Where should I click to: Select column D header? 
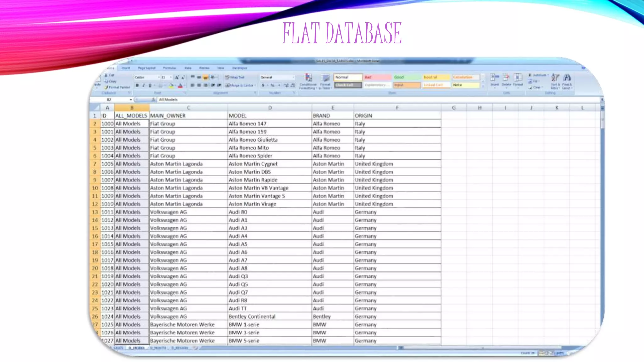click(x=270, y=108)
